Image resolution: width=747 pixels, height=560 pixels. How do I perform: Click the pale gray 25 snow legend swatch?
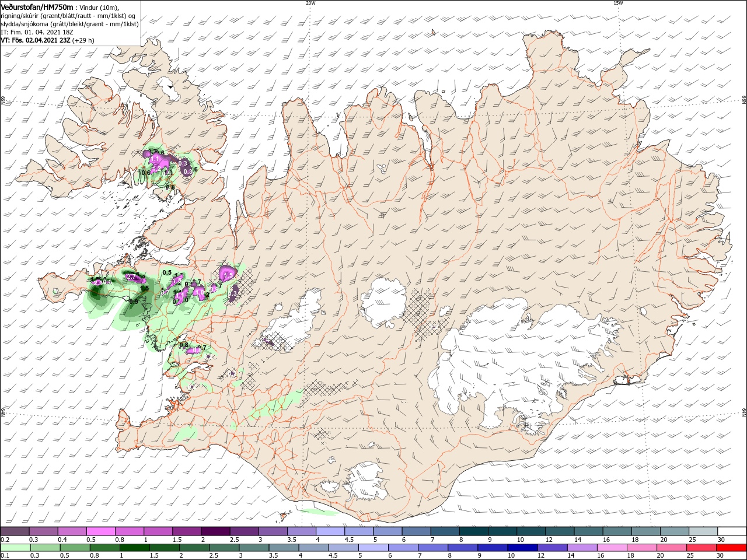tap(703, 531)
